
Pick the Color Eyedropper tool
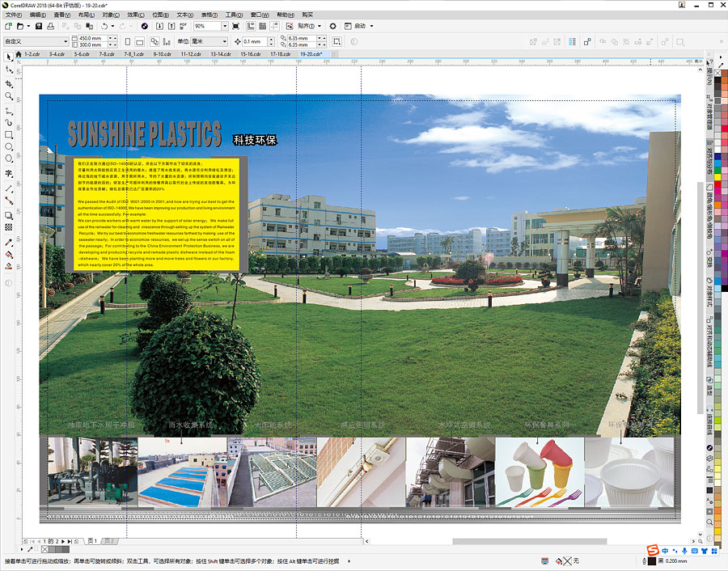[9, 242]
